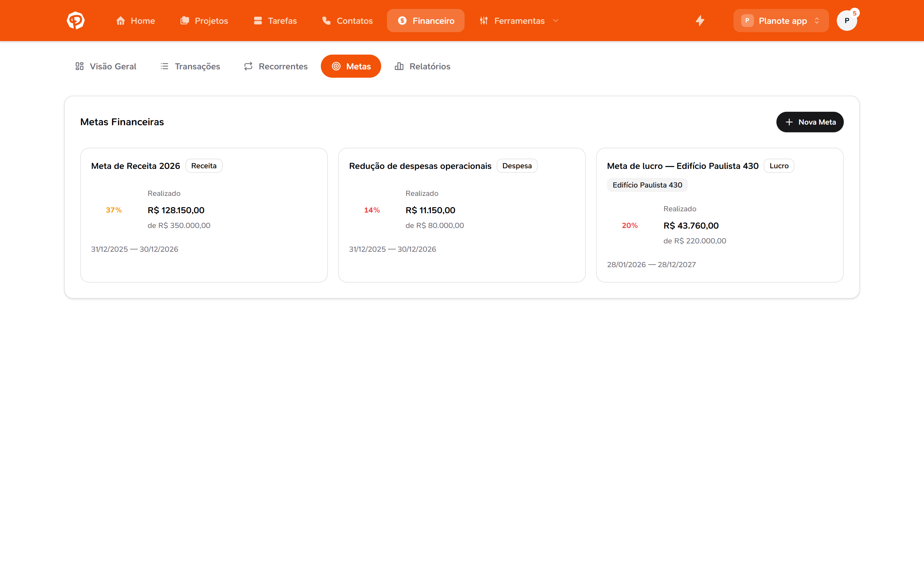Screen dimensions: 924x578
Task: Go to Home in the top navigation
Action: 135,21
